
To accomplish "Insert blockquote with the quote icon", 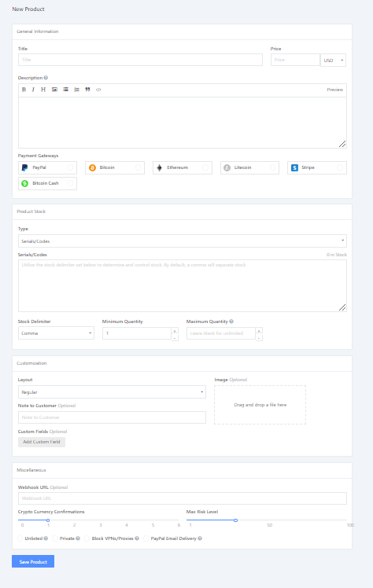I will [x=87, y=90].
